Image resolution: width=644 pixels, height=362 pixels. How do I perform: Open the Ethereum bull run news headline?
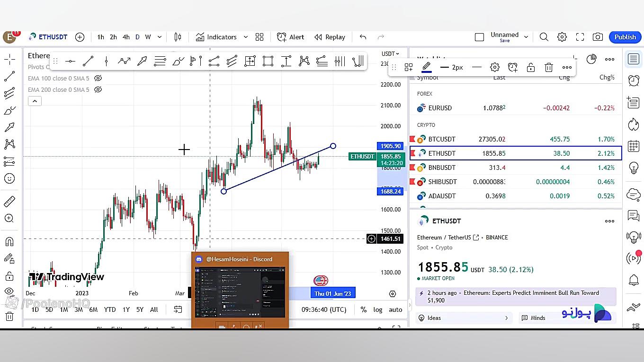pyautogui.click(x=516, y=296)
